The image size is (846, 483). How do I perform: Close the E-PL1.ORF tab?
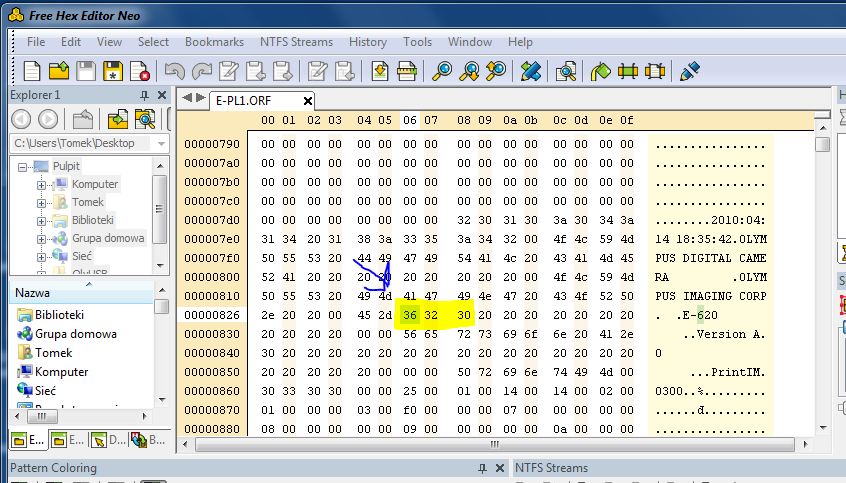point(307,100)
